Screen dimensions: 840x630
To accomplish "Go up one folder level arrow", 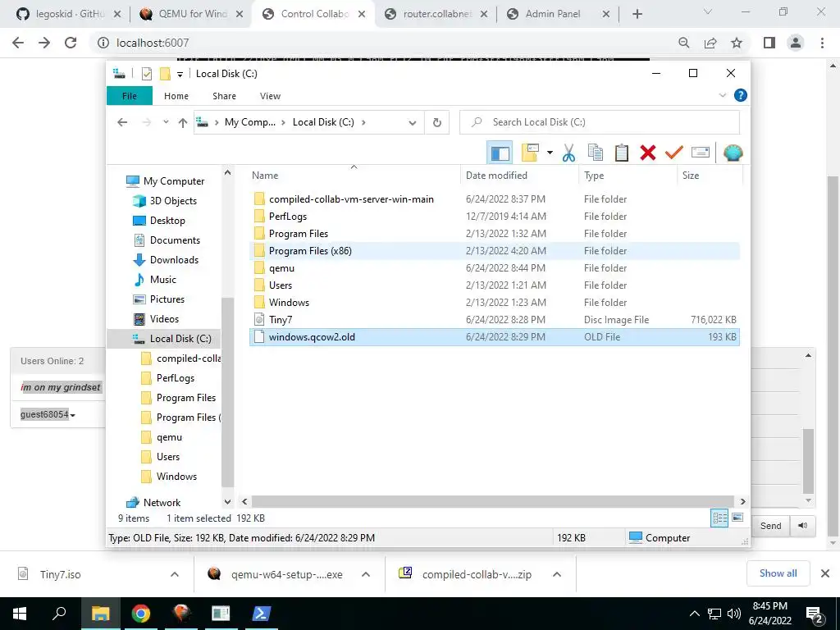I will click(x=183, y=122).
